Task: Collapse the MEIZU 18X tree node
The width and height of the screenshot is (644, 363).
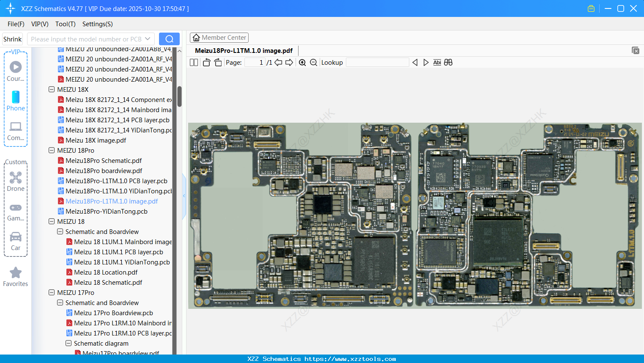Action: pos(52,90)
